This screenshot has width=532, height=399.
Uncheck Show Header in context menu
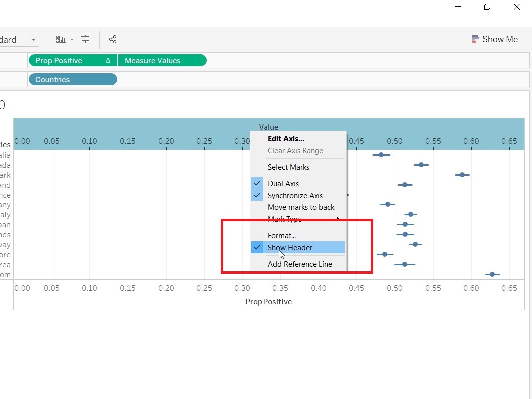pyautogui.click(x=290, y=248)
